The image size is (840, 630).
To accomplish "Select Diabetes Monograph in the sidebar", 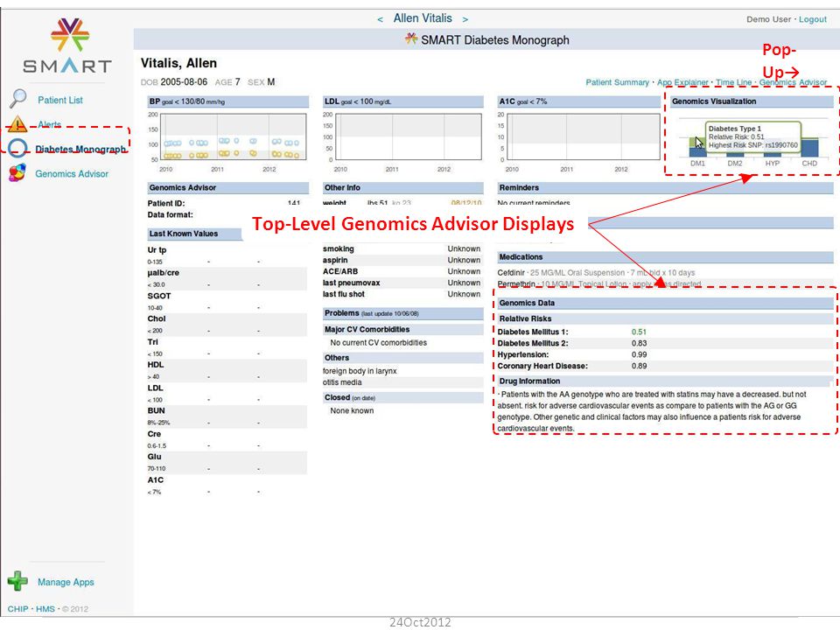I will 80,149.
